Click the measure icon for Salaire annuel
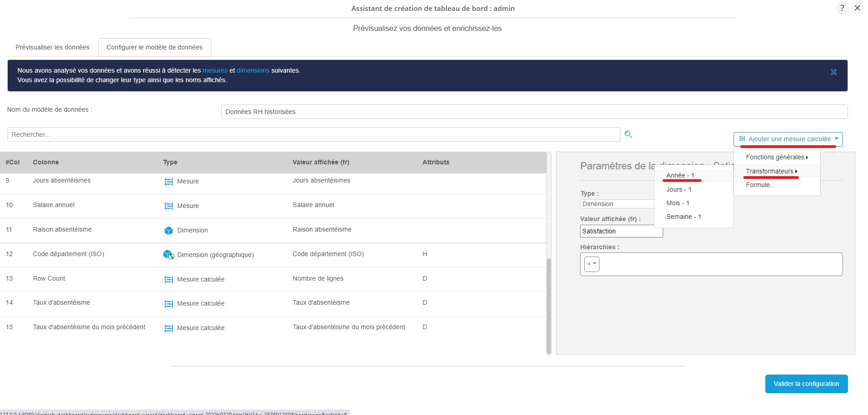 click(x=169, y=206)
